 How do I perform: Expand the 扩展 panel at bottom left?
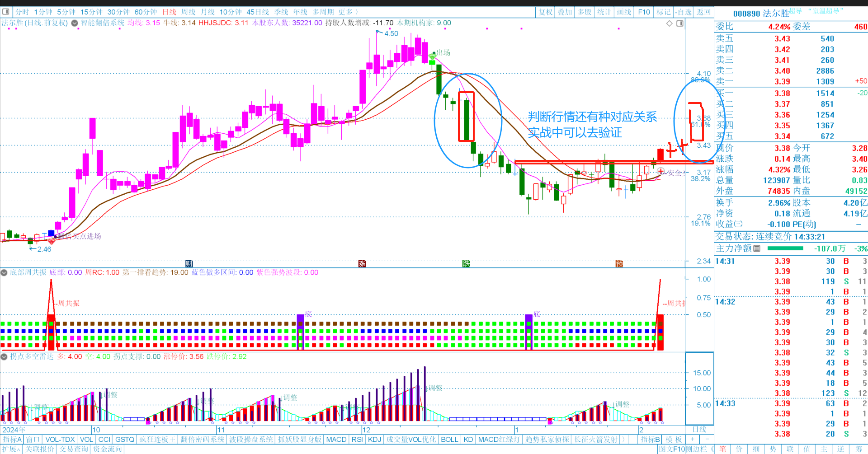pyautogui.click(x=11, y=449)
